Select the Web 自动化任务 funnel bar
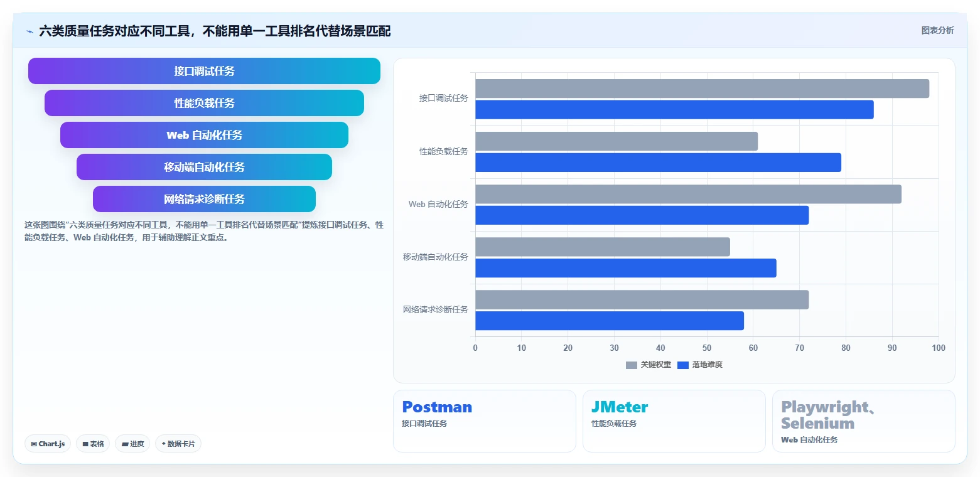Image resolution: width=980 pixels, height=477 pixels. [204, 135]
